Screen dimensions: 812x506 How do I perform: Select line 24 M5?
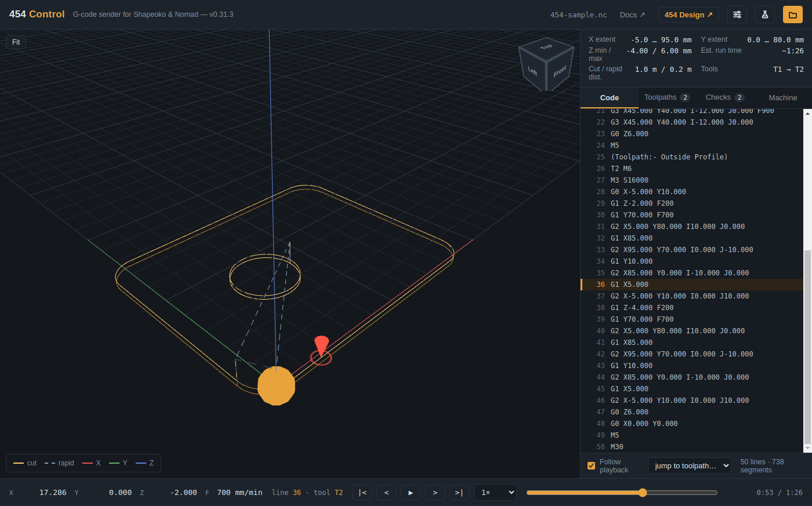692,145
